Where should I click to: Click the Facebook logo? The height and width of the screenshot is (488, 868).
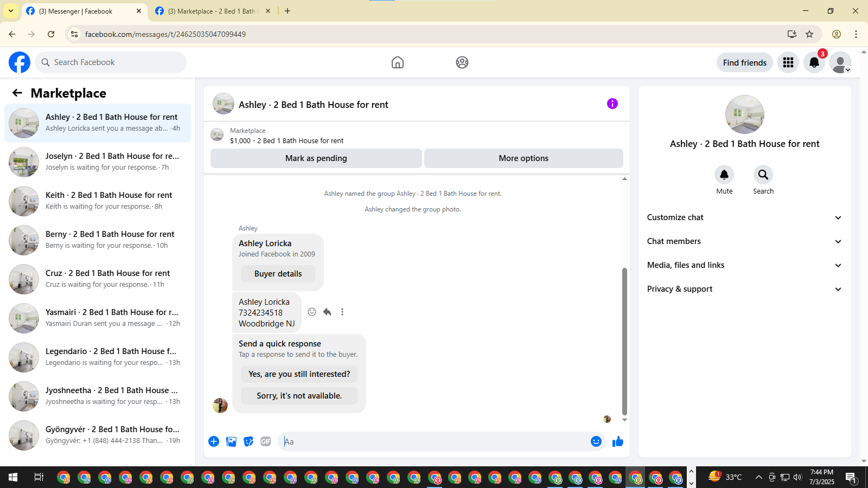click(20, 62)
